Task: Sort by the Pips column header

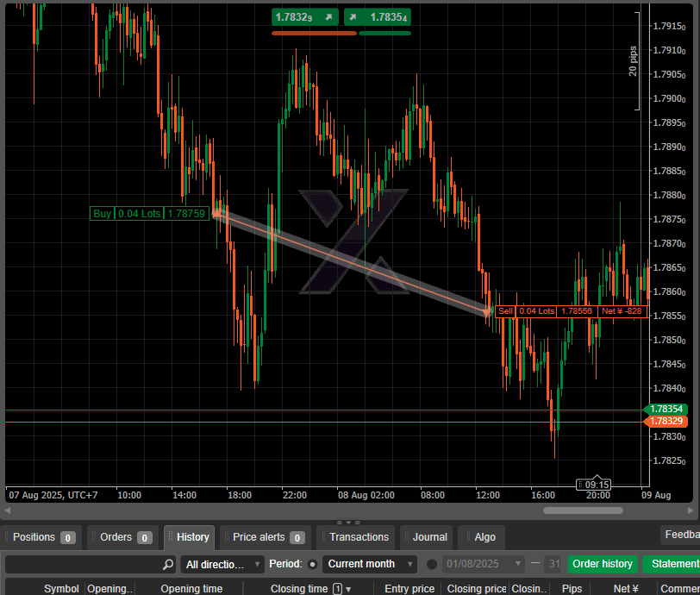Action: tap(572, 589)
